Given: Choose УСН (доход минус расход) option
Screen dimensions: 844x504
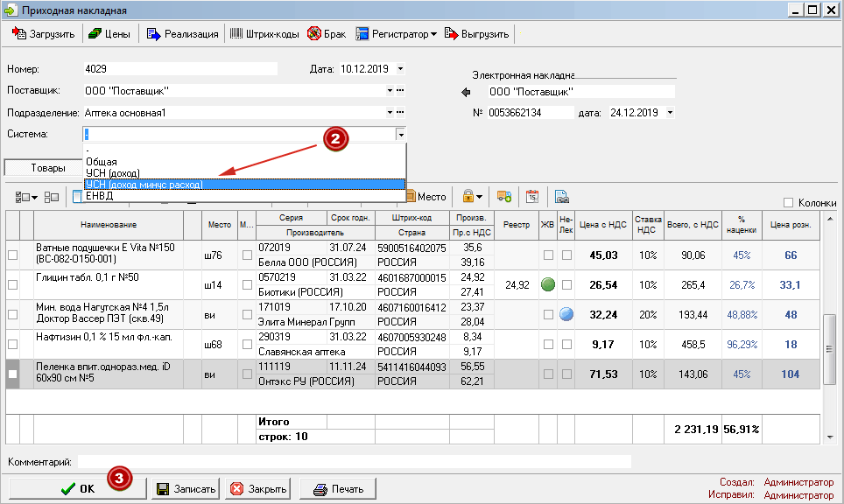Looking at the screenshot, I should pos(245,185).
